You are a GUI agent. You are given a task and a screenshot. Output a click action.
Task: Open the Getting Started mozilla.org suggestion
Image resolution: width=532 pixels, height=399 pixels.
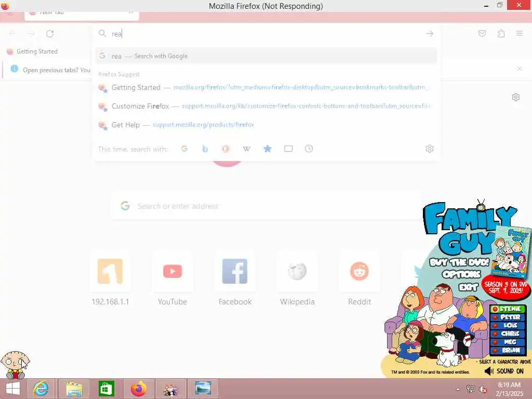(x=267, y=87)
